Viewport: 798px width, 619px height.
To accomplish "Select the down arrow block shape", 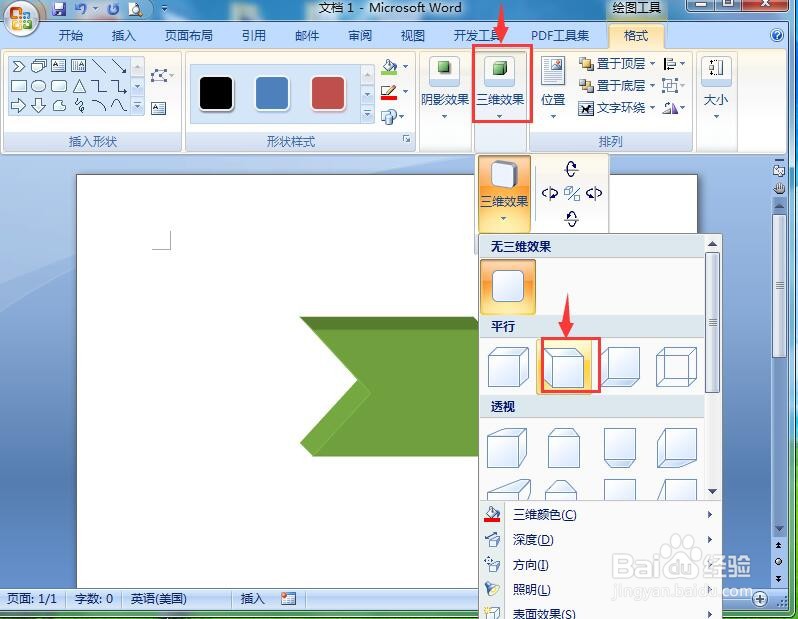I will pos(39,105).
